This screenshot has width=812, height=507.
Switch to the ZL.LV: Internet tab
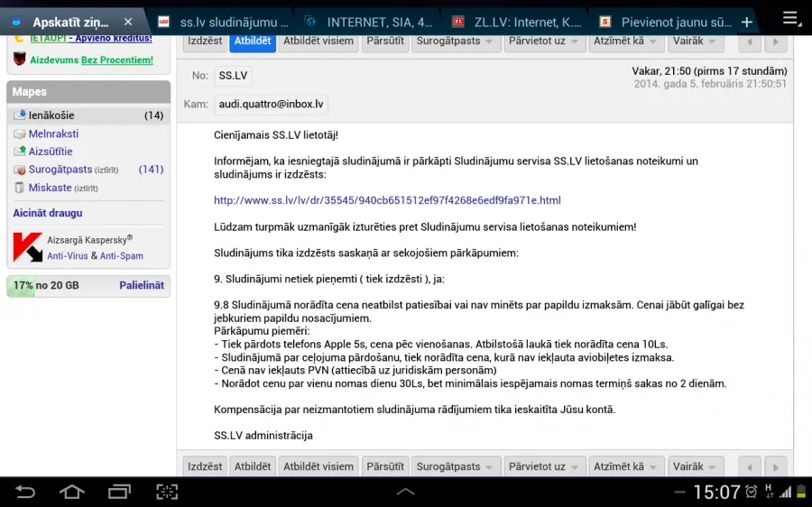point(516,23)
